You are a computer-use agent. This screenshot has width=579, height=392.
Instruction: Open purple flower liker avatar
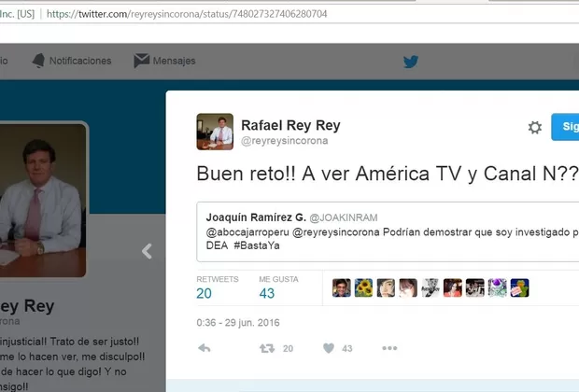point(498,287)
